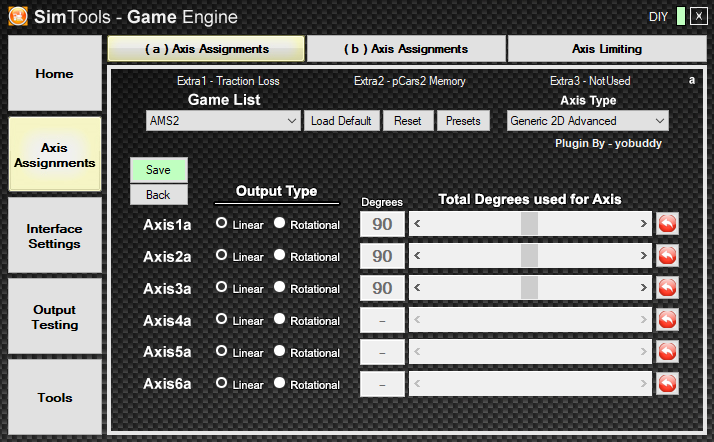Open the Axis Limiting tab
The image size is (714, 442).
point(606,49)
